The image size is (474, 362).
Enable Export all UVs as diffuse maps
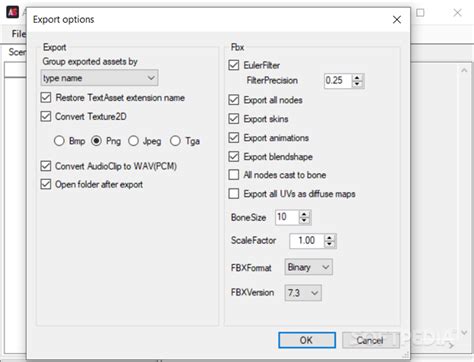[234, 194]
